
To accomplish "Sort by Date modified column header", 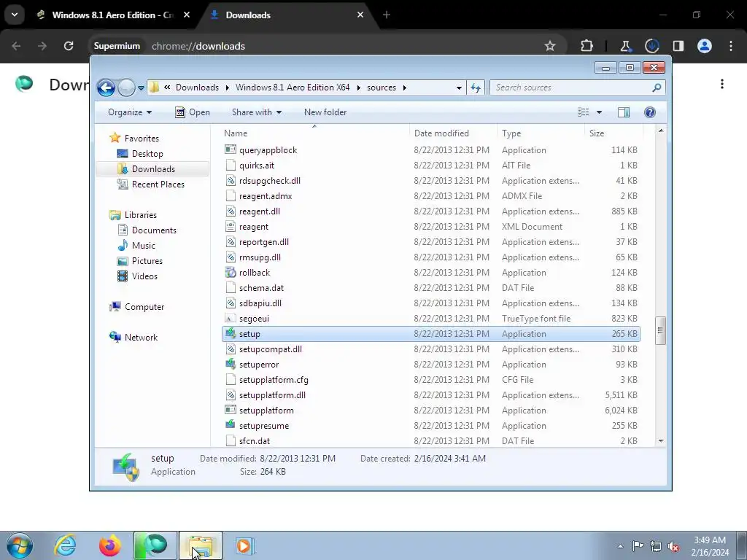I will tap(441, 133).
